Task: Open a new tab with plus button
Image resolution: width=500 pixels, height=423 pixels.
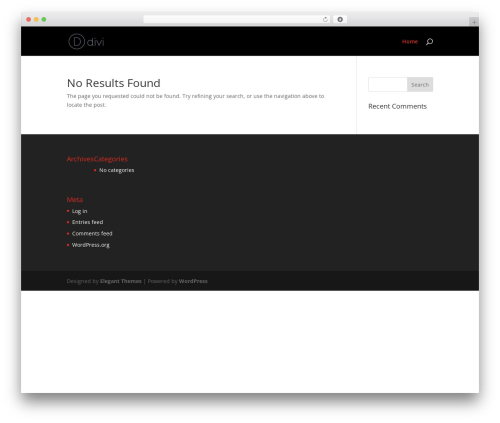Action: (474, 22)
